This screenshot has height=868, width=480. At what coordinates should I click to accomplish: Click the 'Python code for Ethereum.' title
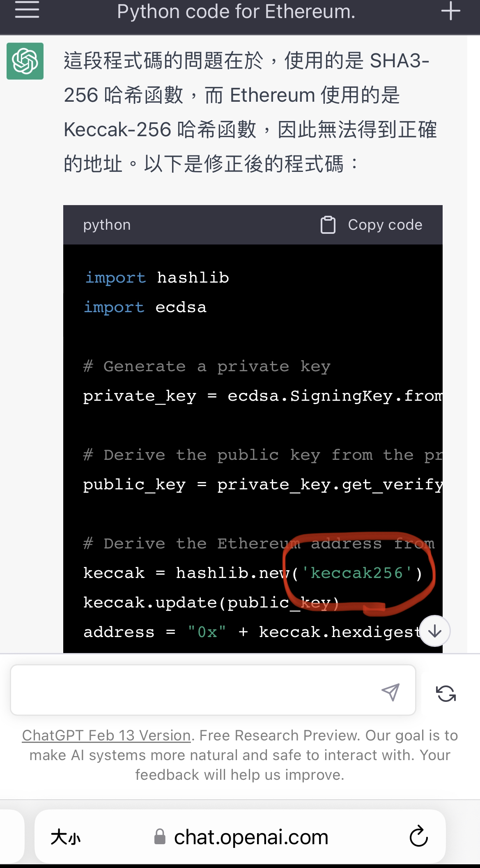pos(236,11)
